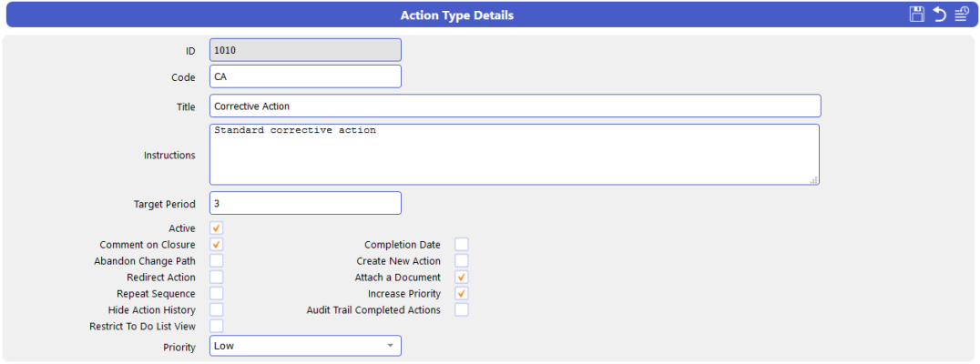
Task: Enable the Abandon Change Path checkbox
Action: pos(216,261)
